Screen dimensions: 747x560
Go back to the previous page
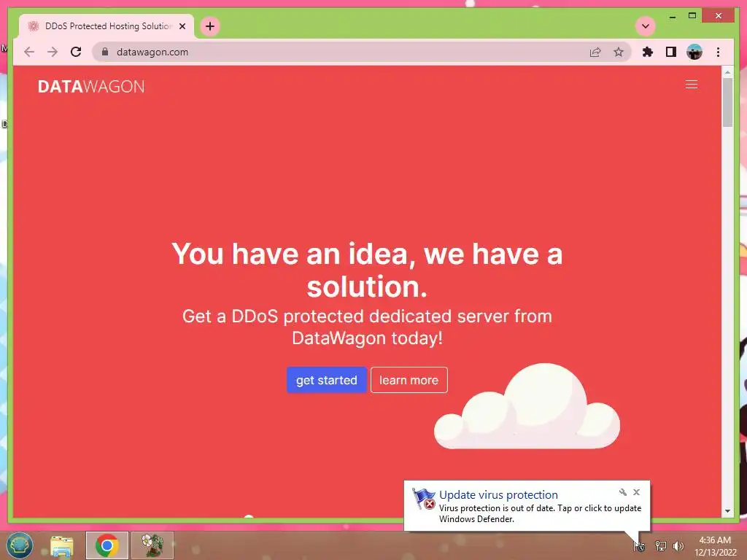click(x=29, y=52)
